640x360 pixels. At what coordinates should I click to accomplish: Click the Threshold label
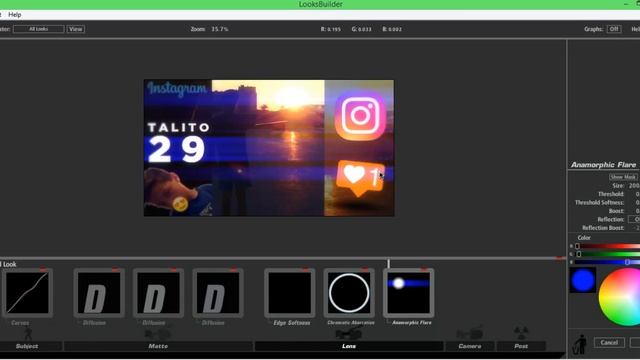pyautogui.click(x=611, y=194)
